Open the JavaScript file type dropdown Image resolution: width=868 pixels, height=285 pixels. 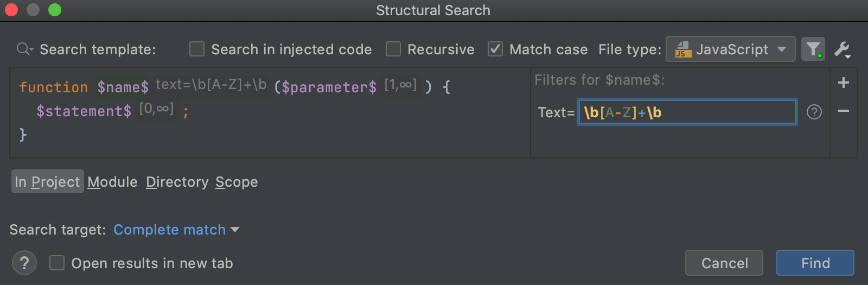click(x=730, y=49)
